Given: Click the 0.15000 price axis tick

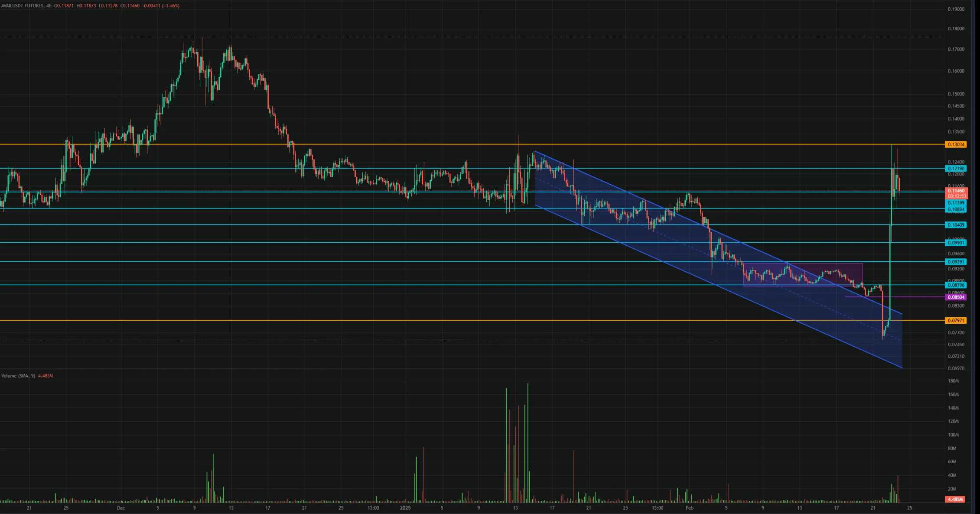Looking at the screenshot, I should pos(956,94).
